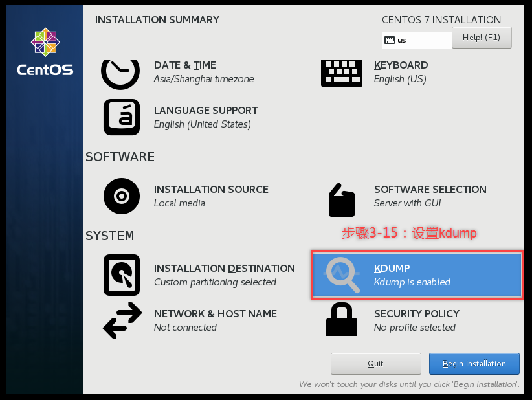
Task: Open NETWORK & HOST NAME settings
Action: [215, 314]
